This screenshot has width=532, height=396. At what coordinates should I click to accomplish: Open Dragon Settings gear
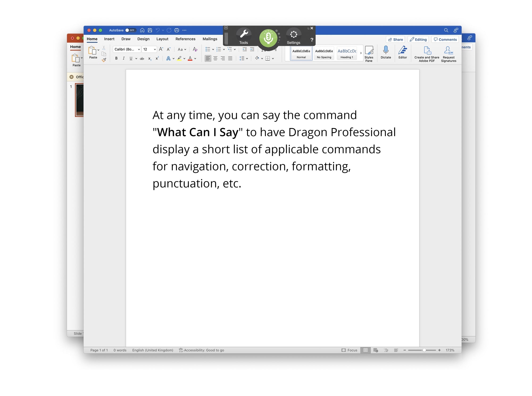pyautogui.click(x=293, y=36)
